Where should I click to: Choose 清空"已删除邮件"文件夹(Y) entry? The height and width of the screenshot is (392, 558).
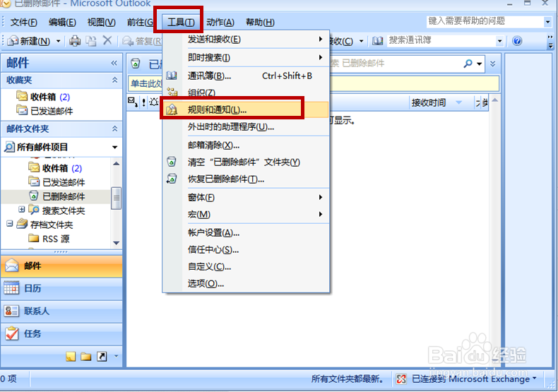pyautogui.click(x=246, y=162)
